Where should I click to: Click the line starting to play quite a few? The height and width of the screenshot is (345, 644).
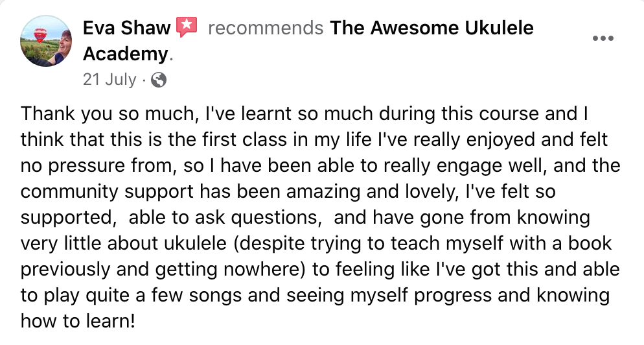[x=315, y=295]
